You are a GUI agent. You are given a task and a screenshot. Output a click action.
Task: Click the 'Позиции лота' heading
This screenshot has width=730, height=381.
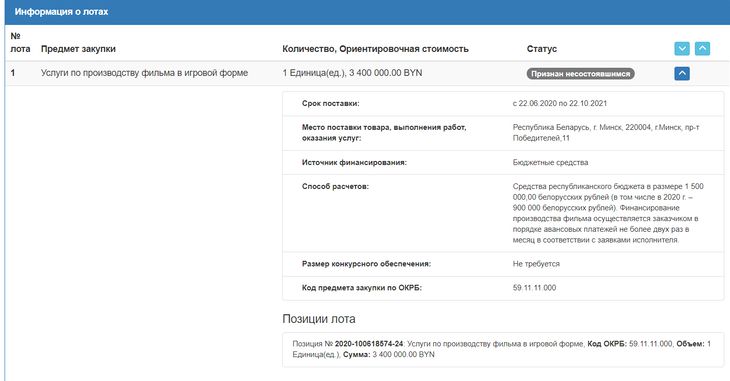[319, 319]
